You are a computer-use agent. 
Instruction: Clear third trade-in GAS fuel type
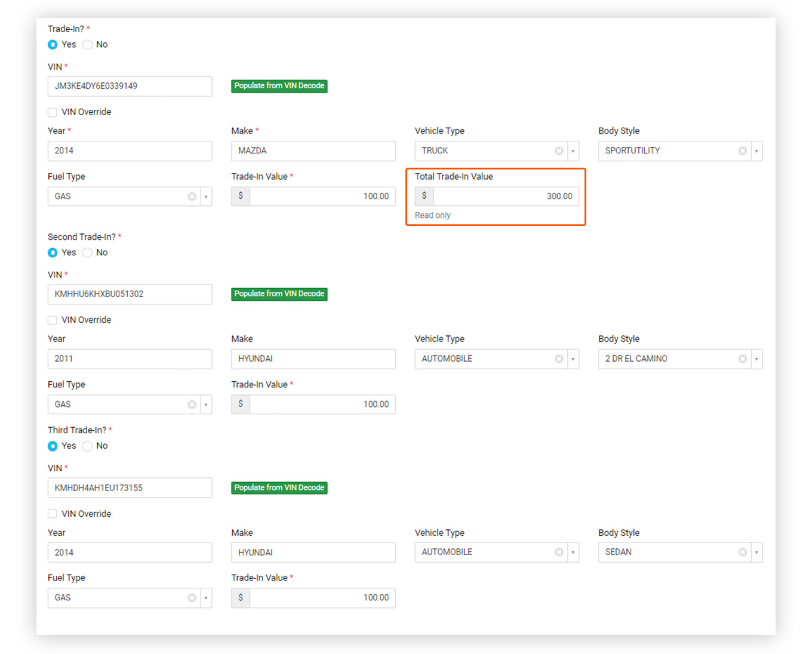point(192,598)
